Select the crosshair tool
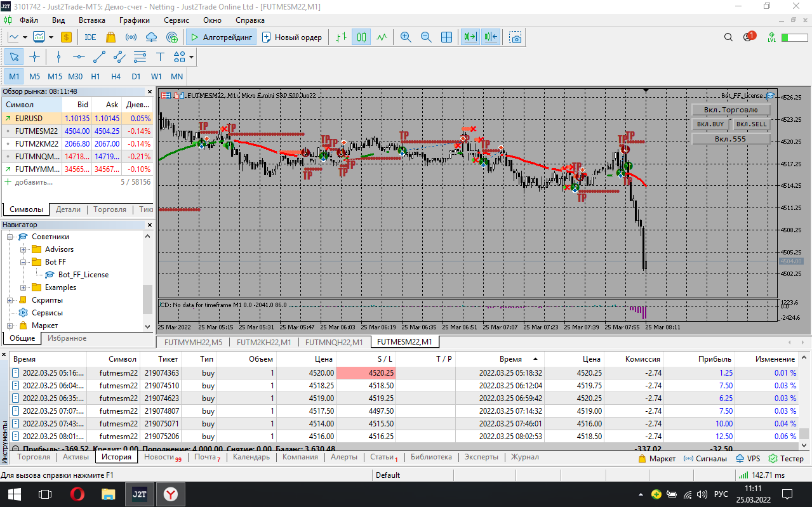The image size is (812, 507). tap(34, 56)
